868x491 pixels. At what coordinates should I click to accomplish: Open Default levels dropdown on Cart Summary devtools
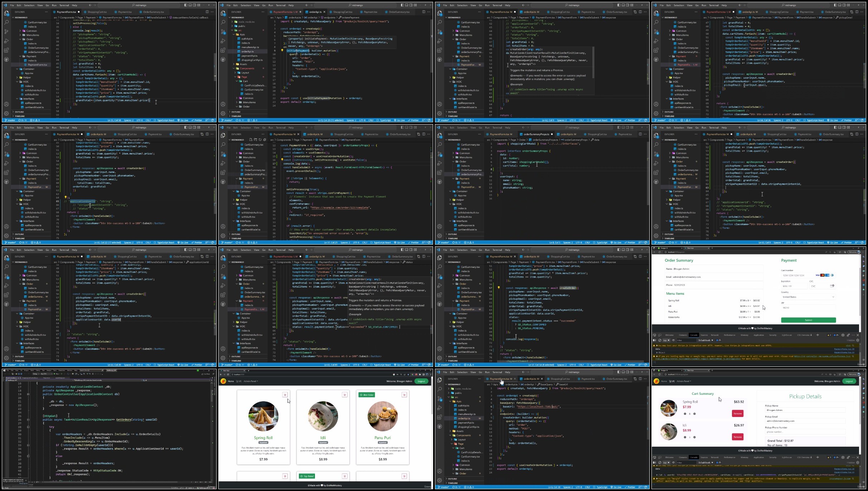coord(705,462)
